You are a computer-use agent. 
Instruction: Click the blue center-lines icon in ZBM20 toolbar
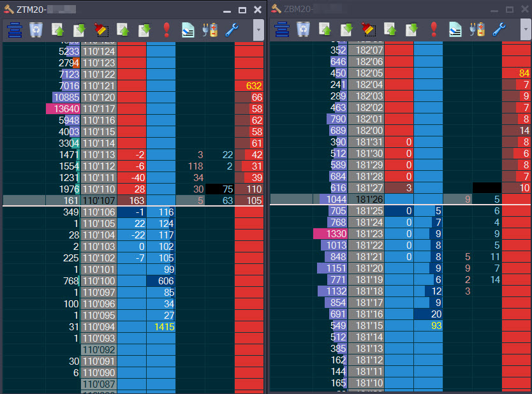(281, 29)
